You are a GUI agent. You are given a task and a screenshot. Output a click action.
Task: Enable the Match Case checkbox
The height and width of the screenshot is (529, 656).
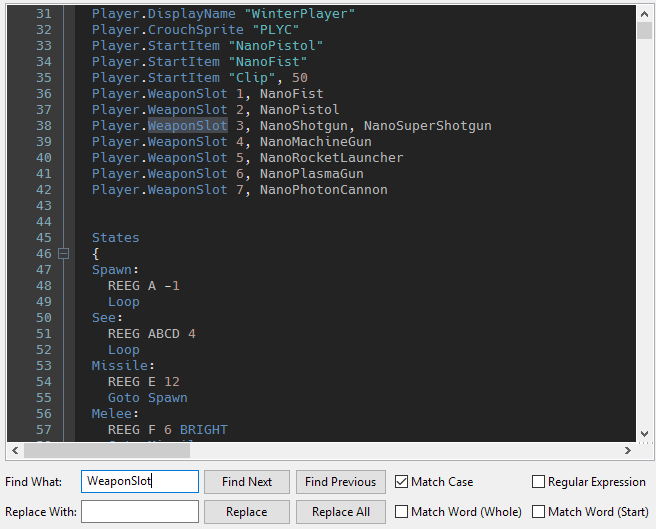click(x=402, y=482)
